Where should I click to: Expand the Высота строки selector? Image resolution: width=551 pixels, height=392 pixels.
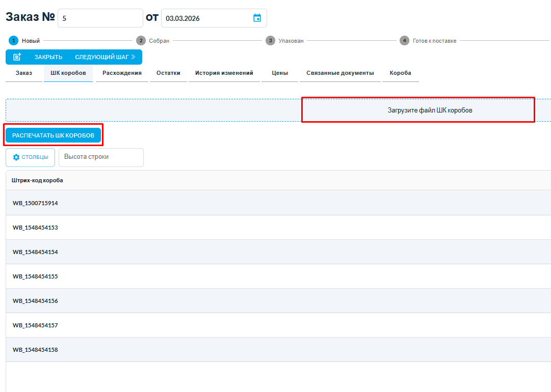101,157
